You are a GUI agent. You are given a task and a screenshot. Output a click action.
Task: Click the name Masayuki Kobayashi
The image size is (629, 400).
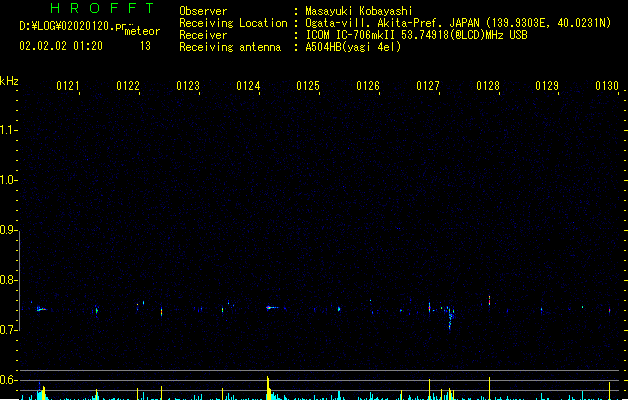click(x=359, y=11)
